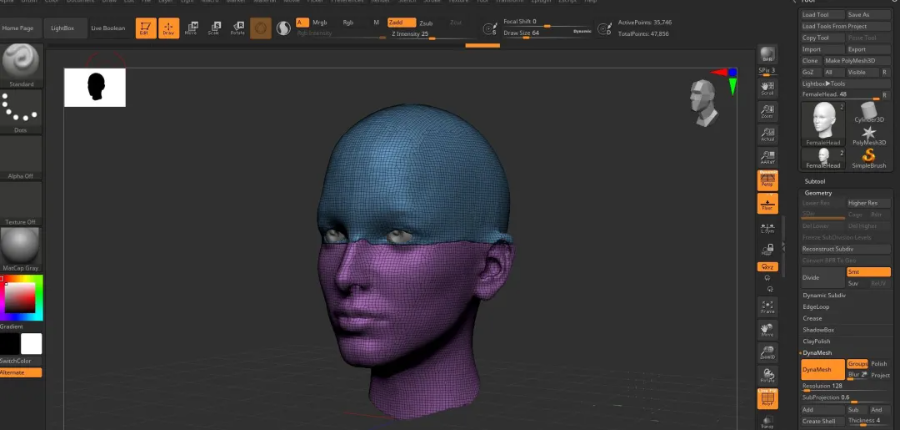Activate the Draw mode icon

168,28
